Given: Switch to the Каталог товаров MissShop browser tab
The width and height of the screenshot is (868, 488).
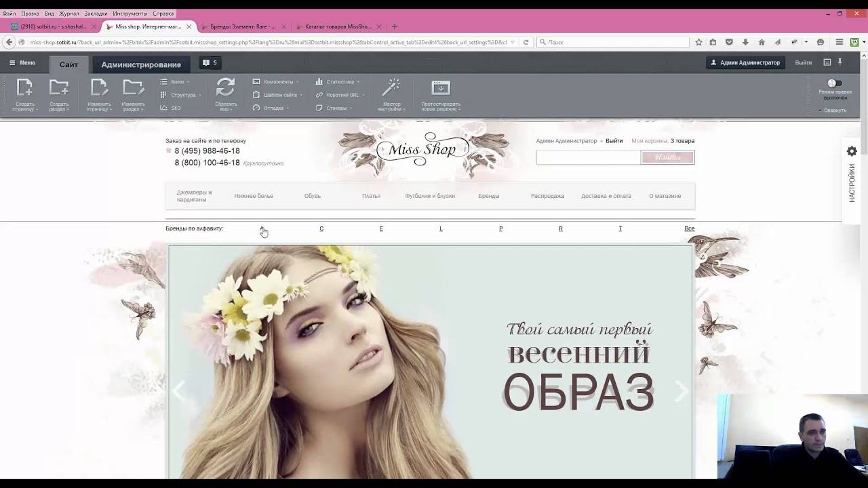Looking at the screenshot, I should coord(338,26).
